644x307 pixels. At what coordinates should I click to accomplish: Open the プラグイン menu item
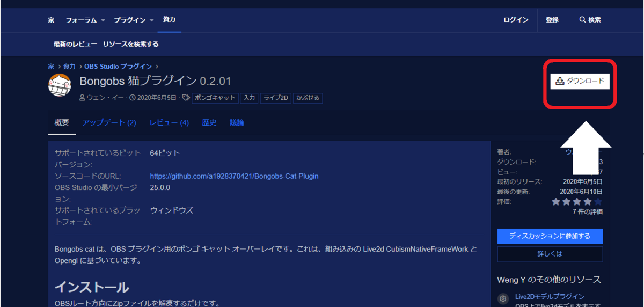[129, 20]
